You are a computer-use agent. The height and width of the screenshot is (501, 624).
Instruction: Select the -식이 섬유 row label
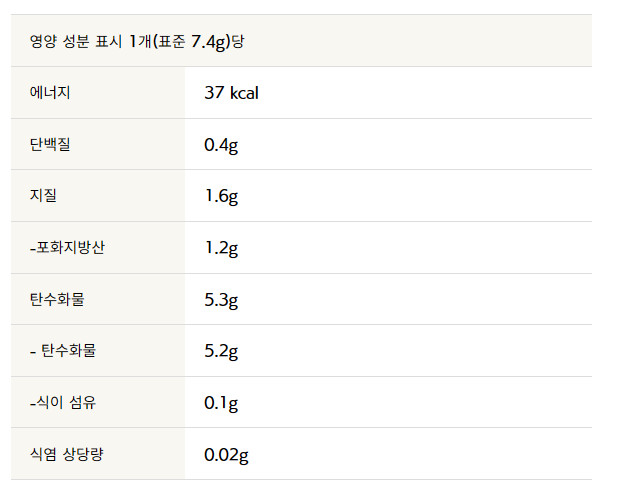tap(63, 403)
